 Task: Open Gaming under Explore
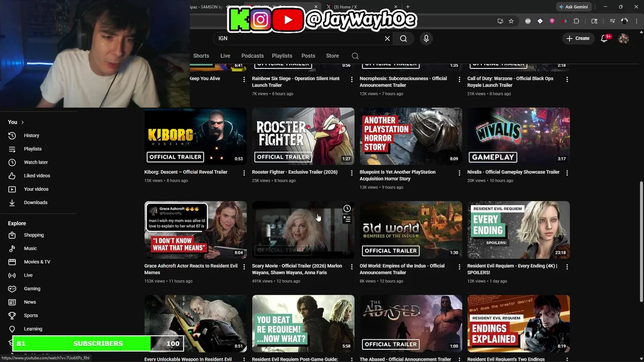tap(32, 289)
